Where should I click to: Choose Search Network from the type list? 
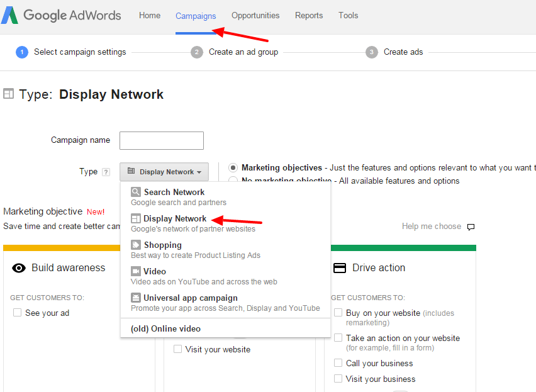point(225,197)
